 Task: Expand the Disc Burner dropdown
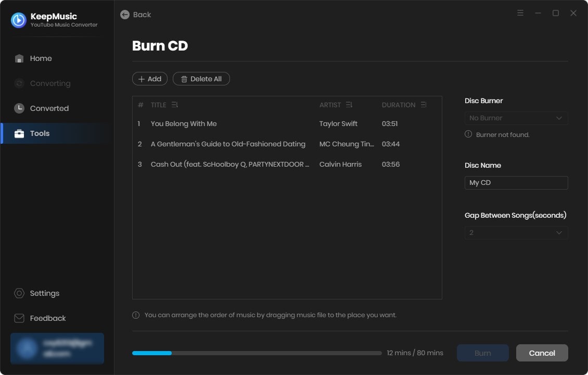tap(516, 118)
